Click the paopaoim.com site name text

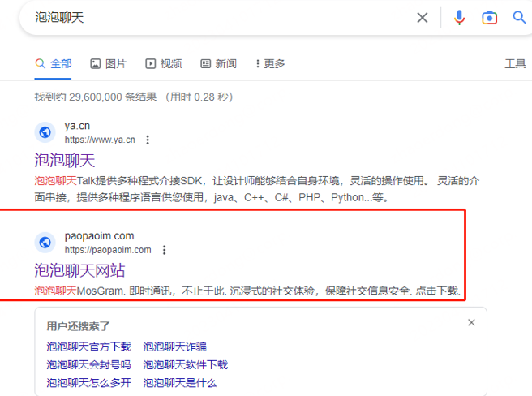(99, 235)
